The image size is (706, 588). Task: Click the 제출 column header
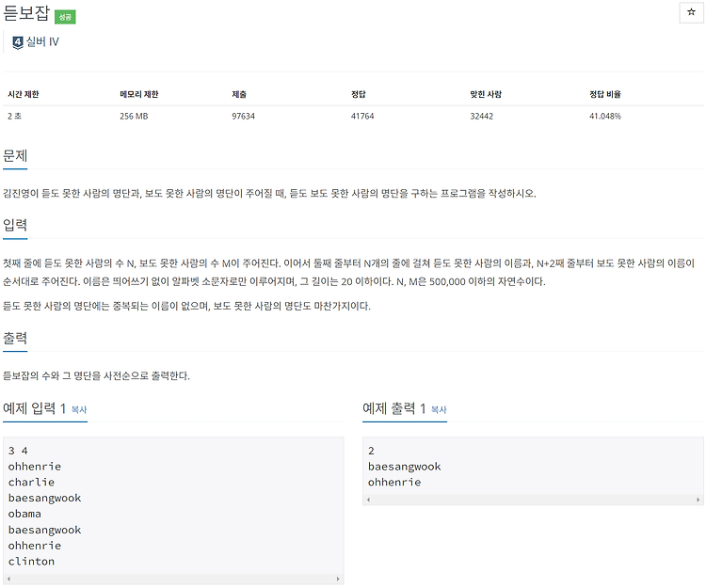coord(239,94)
